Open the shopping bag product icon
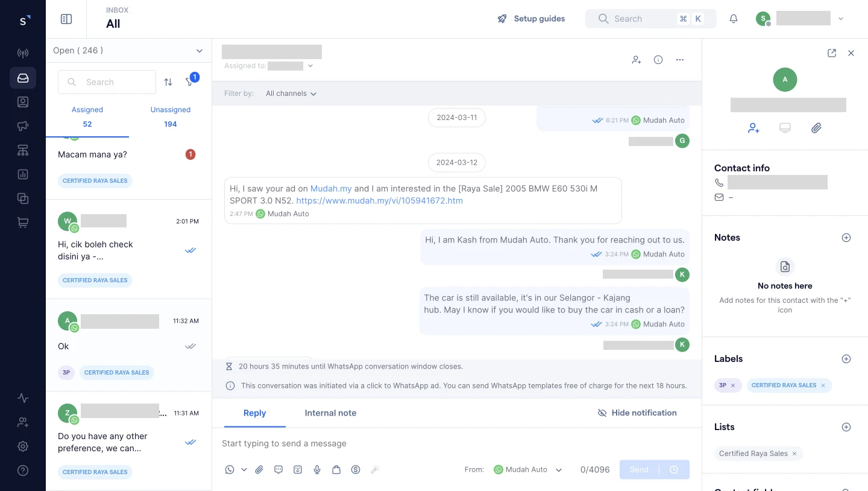868x491 pixels. pyautogui.click(x=336, y=469)
